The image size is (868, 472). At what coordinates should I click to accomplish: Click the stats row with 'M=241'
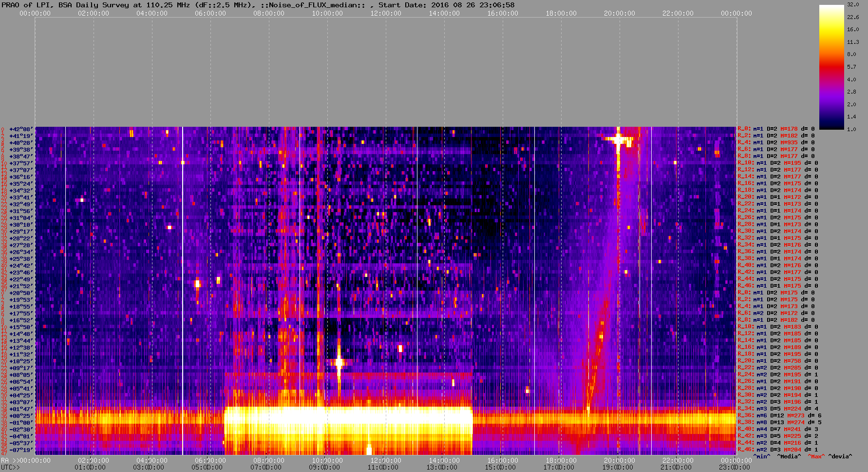point(778,430)
